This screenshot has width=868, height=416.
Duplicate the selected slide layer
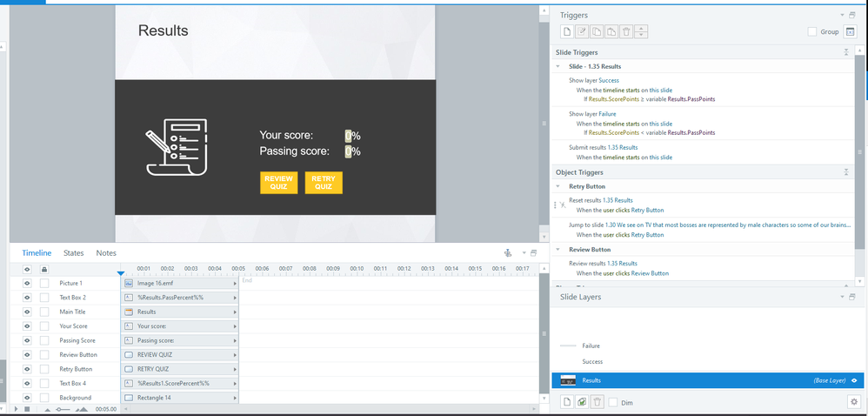coord(582,401)
